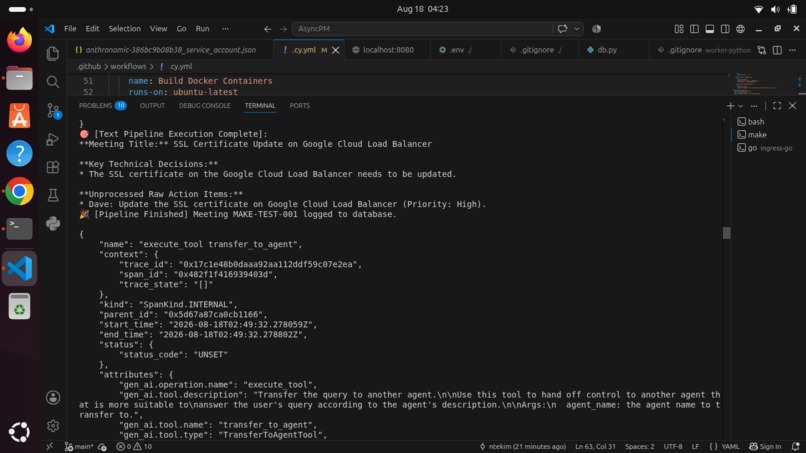The height and width of the screenshot is (453, 806).
Task: Open the Go menu
Action: point(181,29)
